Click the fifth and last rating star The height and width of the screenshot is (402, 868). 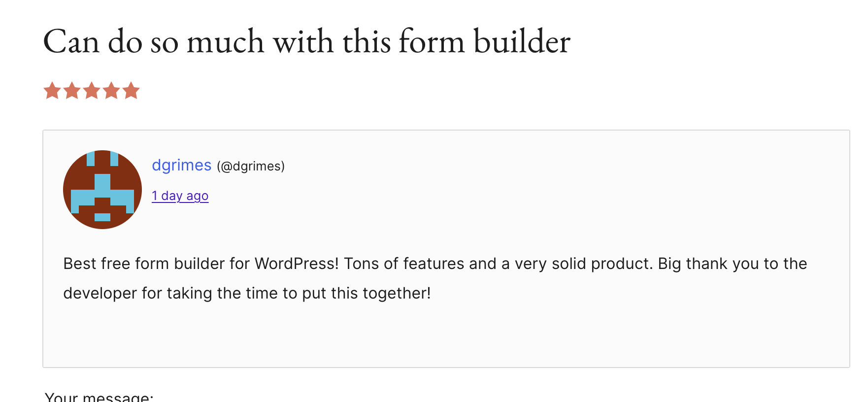[x=131, y=91]
